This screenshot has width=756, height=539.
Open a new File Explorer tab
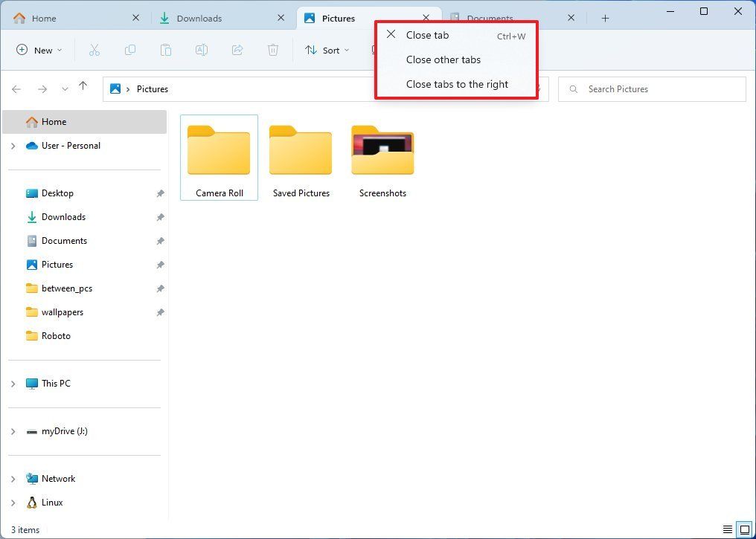[605, 17]
